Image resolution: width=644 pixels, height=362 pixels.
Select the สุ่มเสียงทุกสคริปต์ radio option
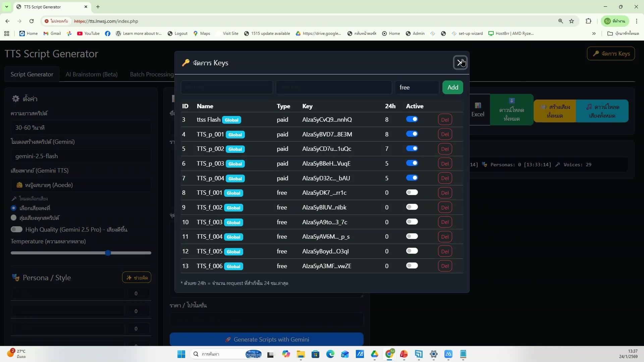[14, 218]
